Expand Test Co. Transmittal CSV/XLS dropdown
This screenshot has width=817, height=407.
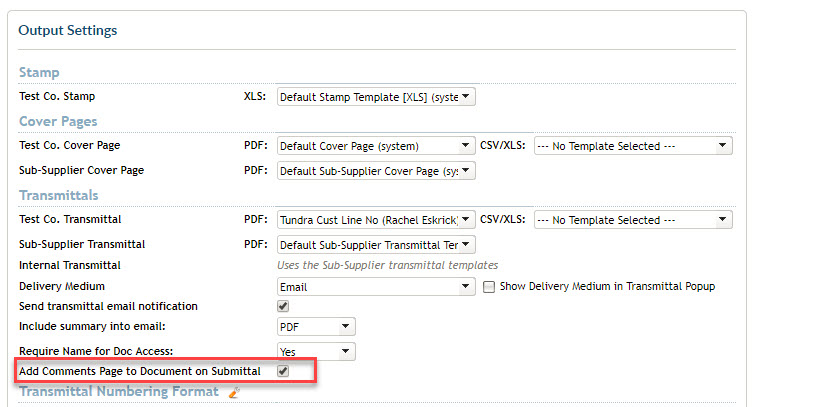tap(633, 220)
